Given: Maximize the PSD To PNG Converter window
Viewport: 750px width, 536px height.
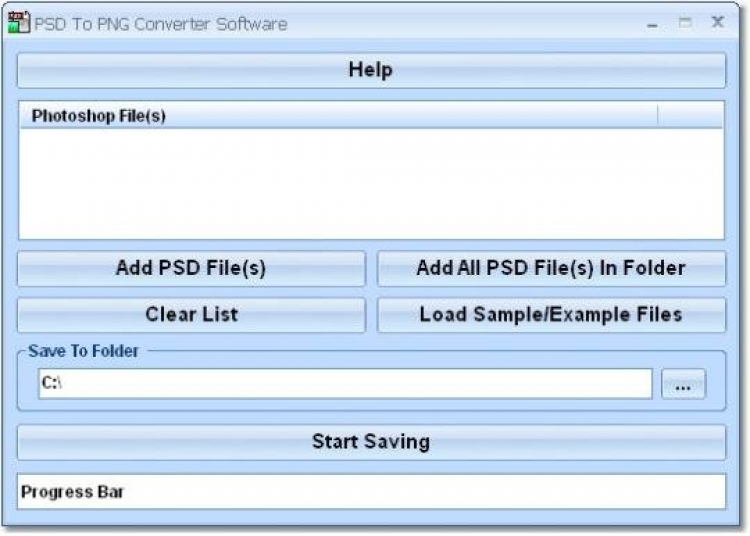Looking at the screenshot, I should coord(685,22).
